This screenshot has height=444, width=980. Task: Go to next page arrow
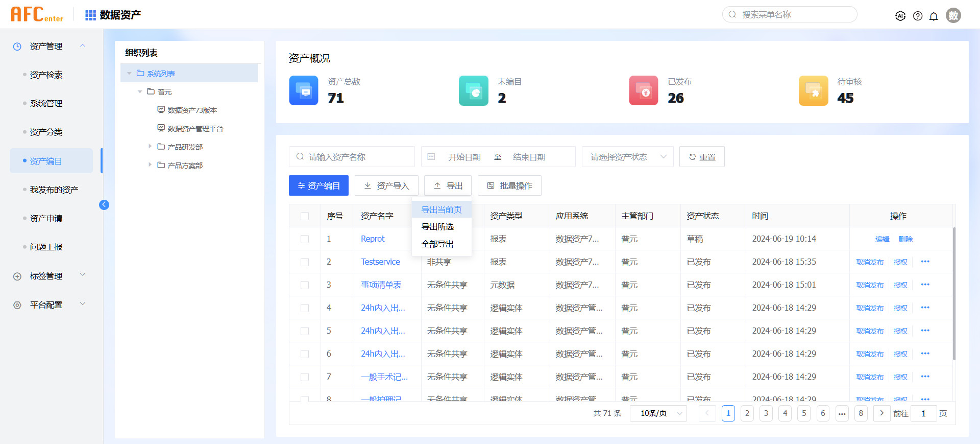coord(881,413)
